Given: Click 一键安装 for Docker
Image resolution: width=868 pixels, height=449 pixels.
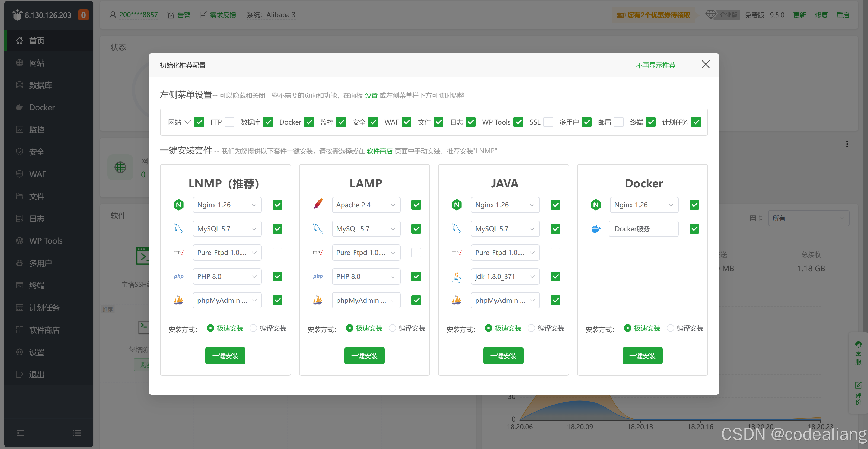Looking at the screenshot, I should click(643, 356).
